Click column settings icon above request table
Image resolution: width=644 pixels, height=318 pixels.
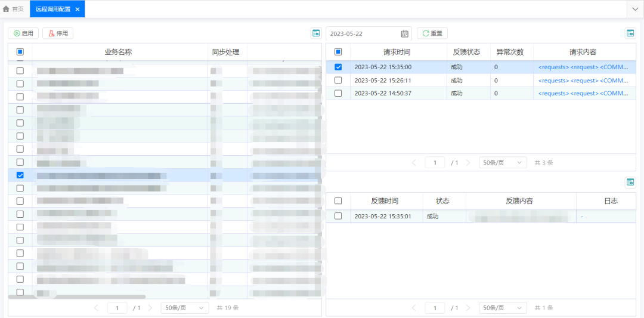[x=630, y=33]
